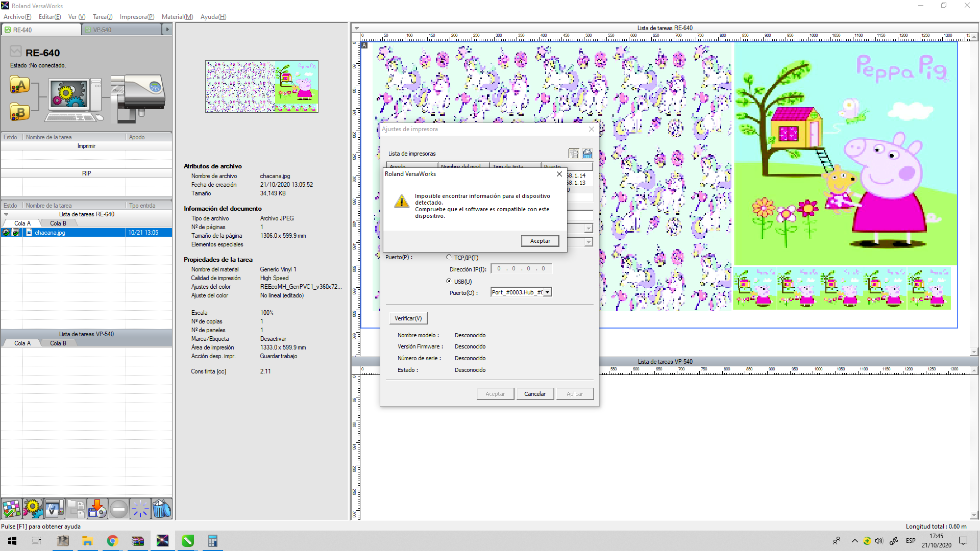
Task: Click the down arrow of preview vertical scrollbar
Action: (974, 352)
